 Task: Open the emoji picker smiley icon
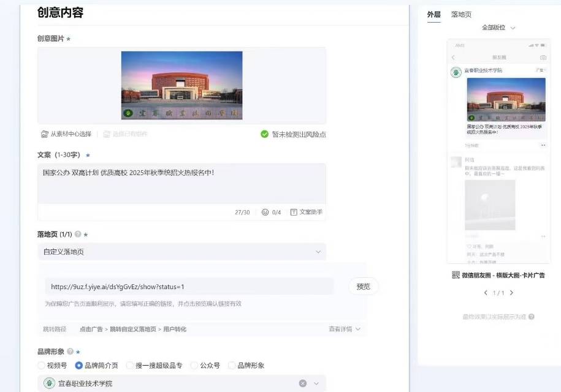pos(265,213)
